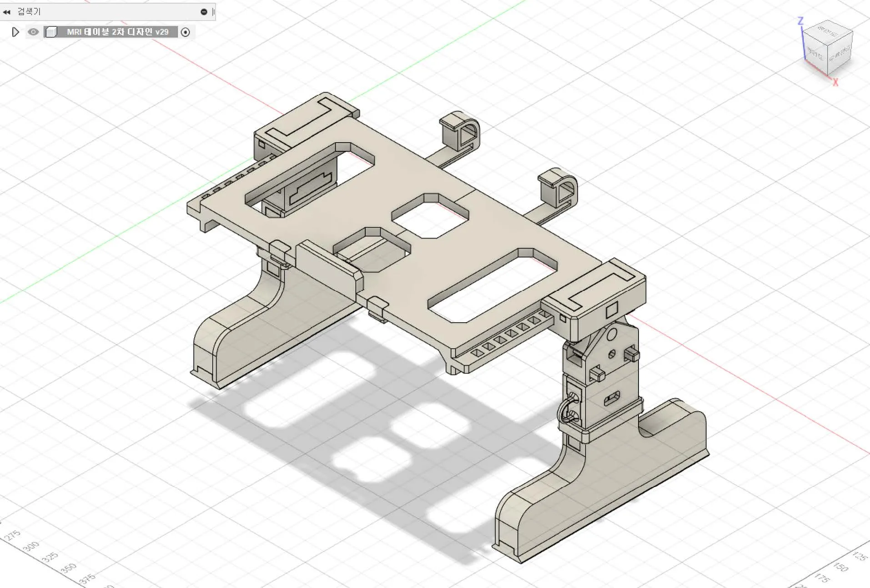Click the 검색기 panel title
This screenshot has width=870, height=588.
point(29,12)
